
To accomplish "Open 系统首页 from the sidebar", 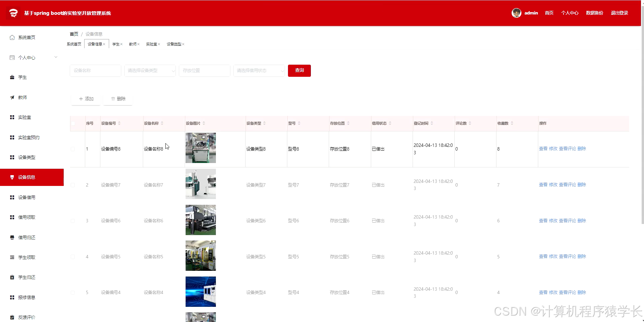I will (x=26, y=37).
